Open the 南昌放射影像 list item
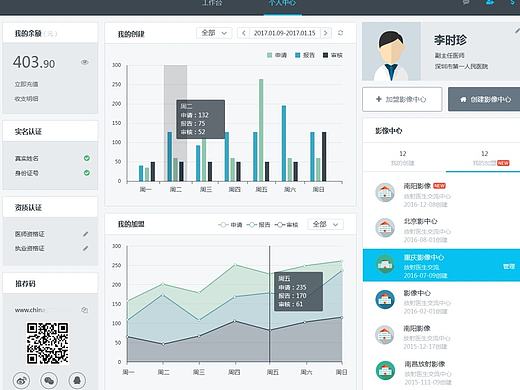Image resolution: width=520 pixels, height=390 pixels. [x=441, y=373]
